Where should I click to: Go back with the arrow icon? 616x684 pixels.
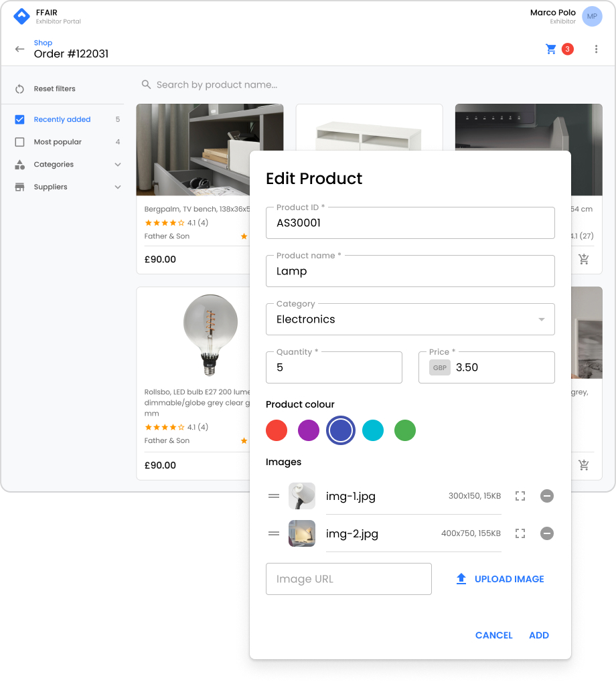pos(19,49)
